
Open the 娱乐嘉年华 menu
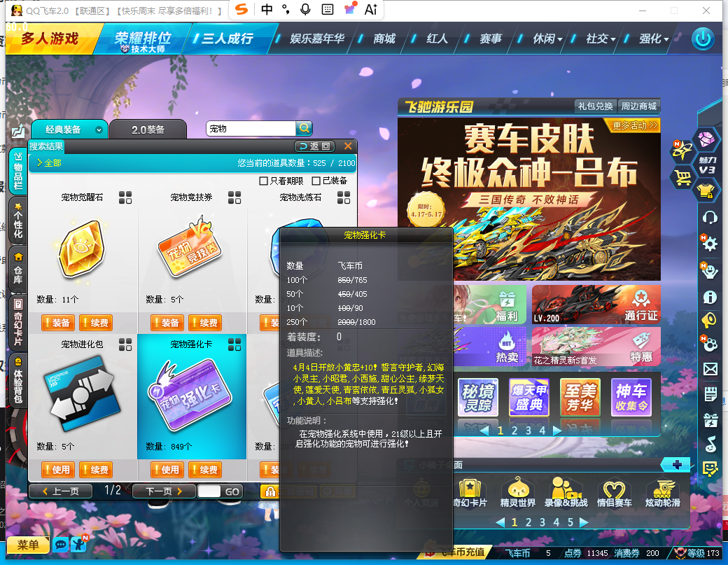[317, 39]
